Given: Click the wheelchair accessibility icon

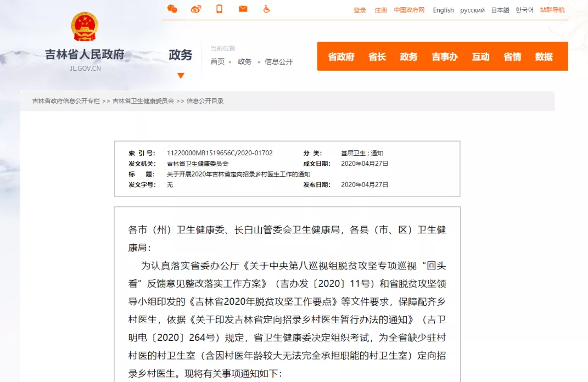Looking at the screenshot, I should click(267, 9).
